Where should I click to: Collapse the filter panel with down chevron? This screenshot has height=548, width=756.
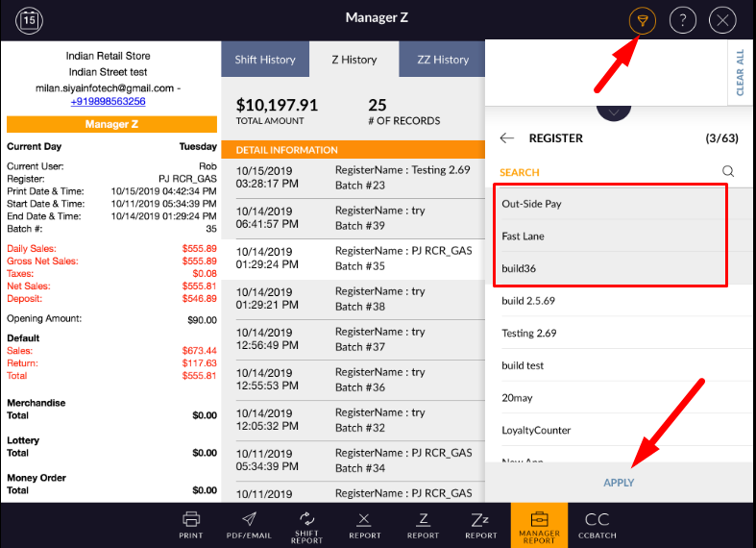click(613, 109)
